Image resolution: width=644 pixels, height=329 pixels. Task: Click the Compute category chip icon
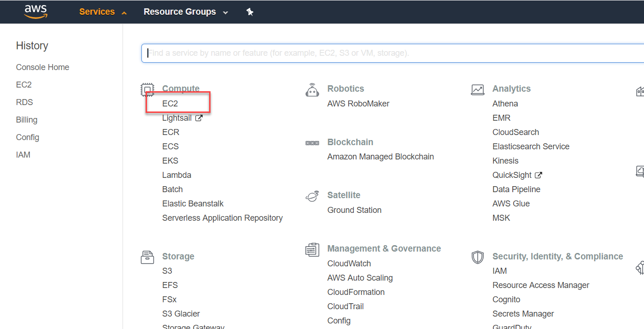click(147, 89)
